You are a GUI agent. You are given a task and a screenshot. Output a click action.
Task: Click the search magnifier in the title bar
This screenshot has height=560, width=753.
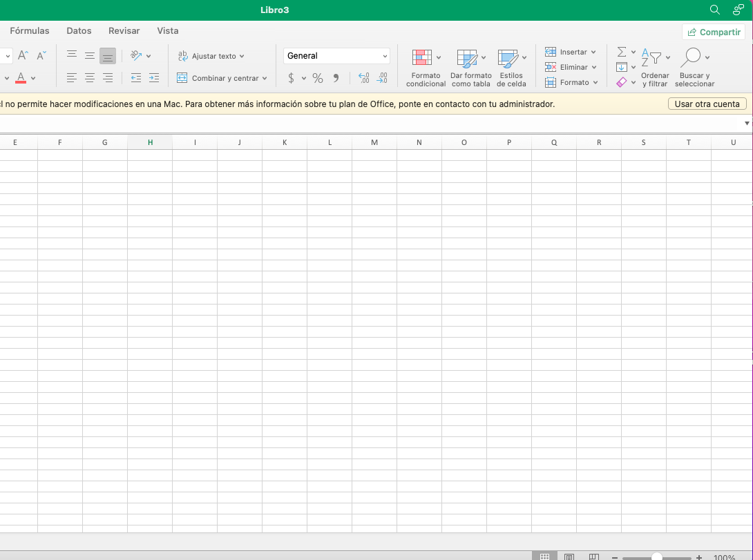[x=714, y=10]
